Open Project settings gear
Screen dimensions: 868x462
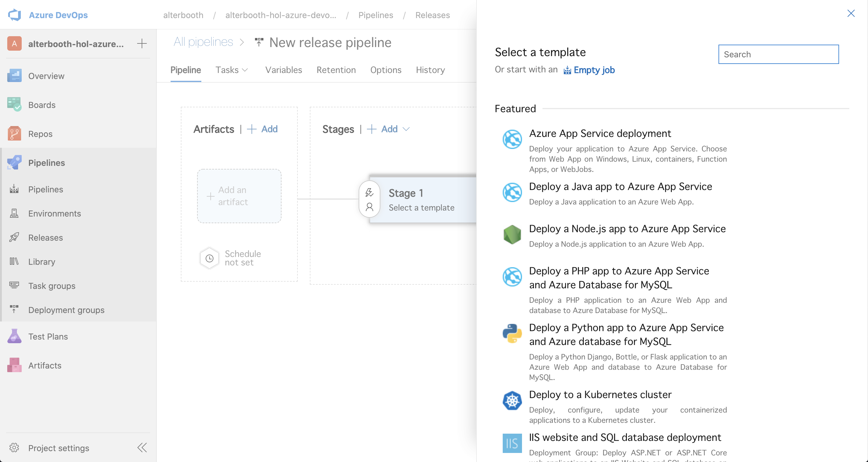point(14,448)
